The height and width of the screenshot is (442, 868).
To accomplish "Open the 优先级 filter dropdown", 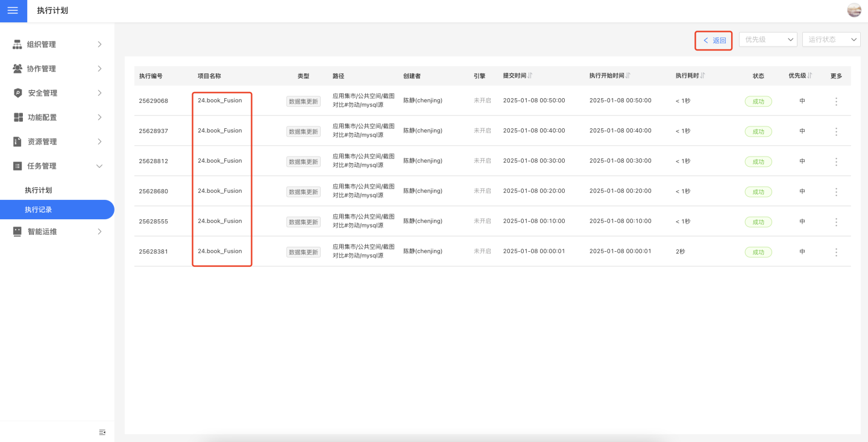I will click(768, 40).
